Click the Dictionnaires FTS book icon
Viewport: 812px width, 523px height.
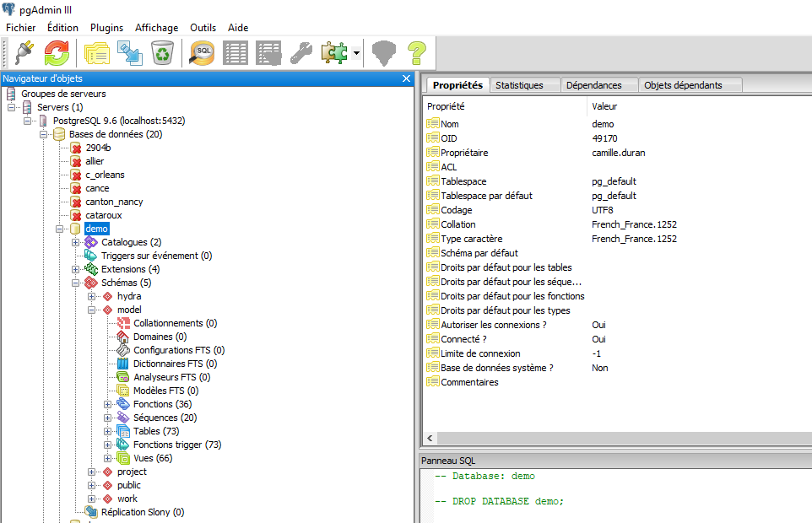pyautogui.click(x=122, y=364)
